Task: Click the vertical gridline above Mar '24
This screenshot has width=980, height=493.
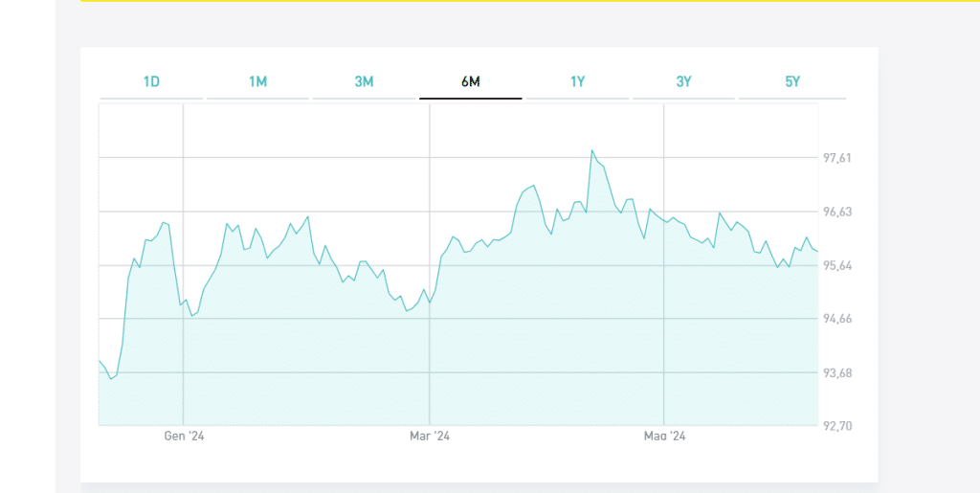Action: (430, 191)
